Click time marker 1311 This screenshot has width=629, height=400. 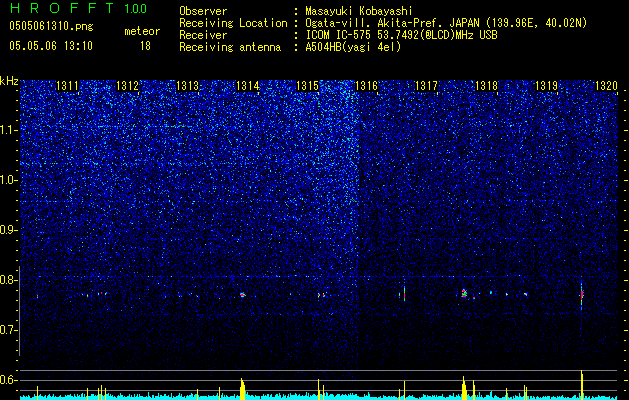tap(67, 86)
